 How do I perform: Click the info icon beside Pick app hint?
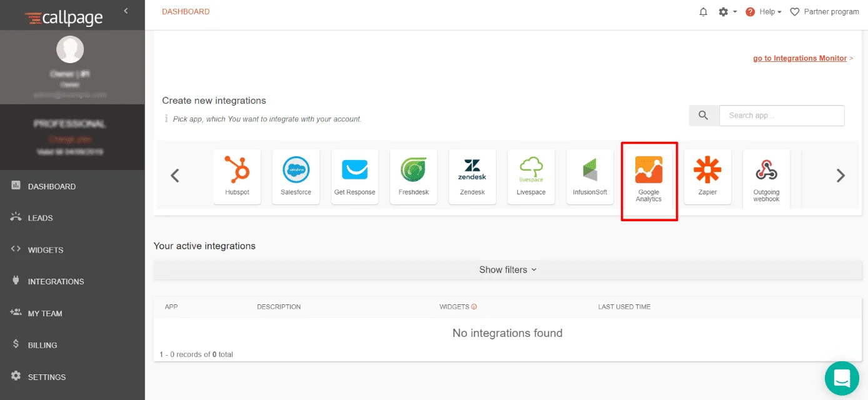(x=166, y=119)
